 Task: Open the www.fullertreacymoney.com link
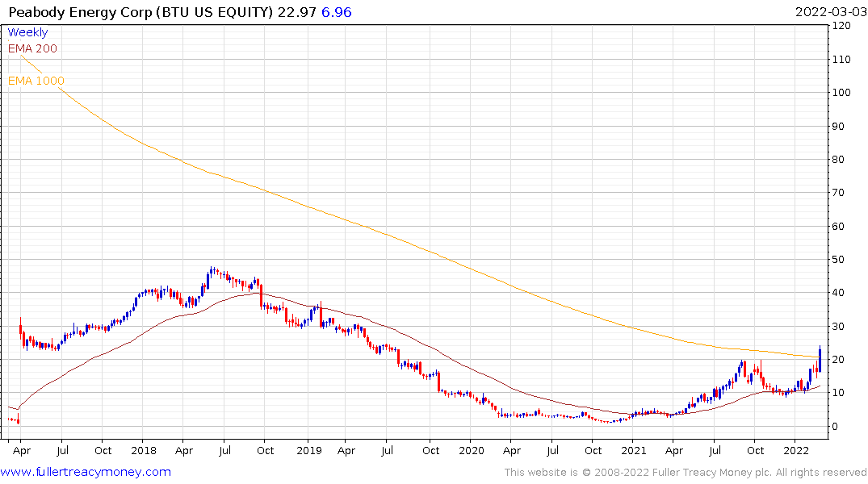point(86,472)
